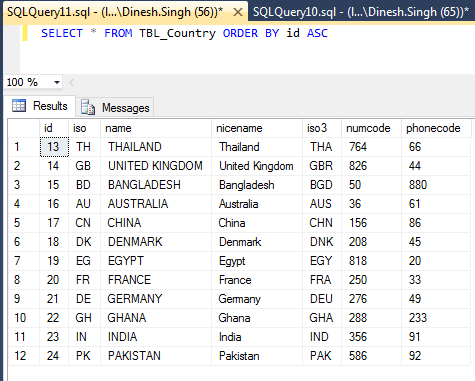475x381 pixels.
Task: Select the phonecode column header
Action: tap(436, 128)
